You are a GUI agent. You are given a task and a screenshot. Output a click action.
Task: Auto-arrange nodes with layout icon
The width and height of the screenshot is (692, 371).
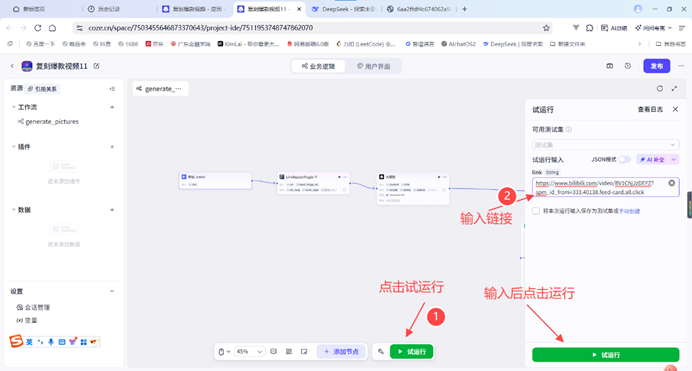[289, 352]
